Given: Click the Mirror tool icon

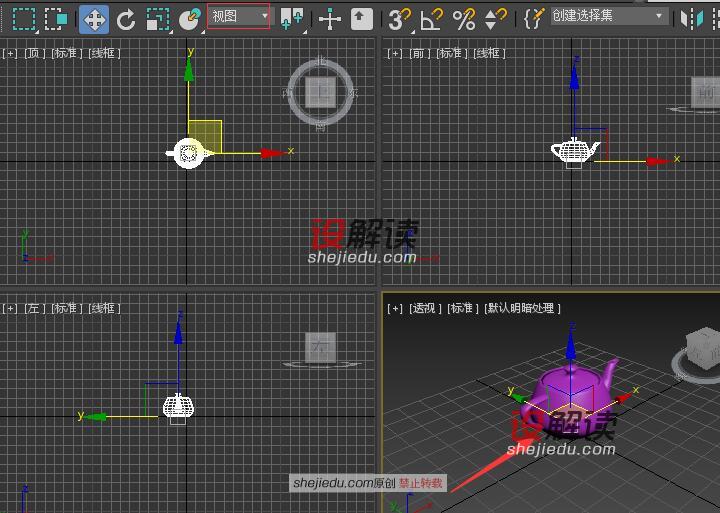Looking at the screenshot, I should click(x=692, y=19).
